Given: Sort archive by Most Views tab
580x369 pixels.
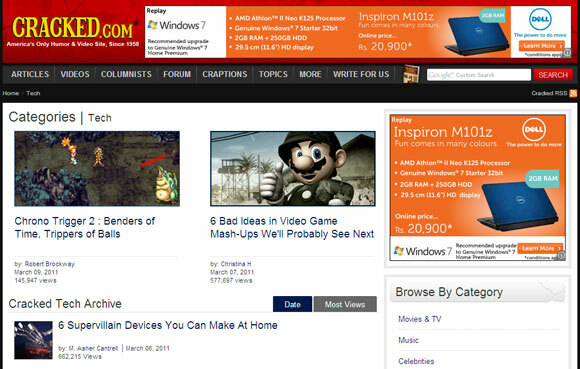Looking at the screenshot, I should (x=345, y=304).
